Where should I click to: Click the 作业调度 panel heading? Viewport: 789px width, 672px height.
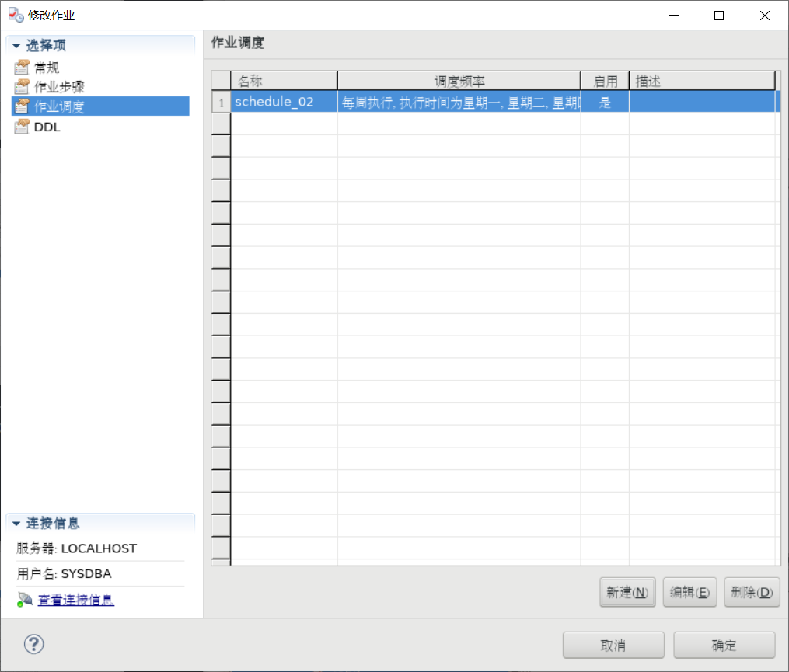click(238, 43)
